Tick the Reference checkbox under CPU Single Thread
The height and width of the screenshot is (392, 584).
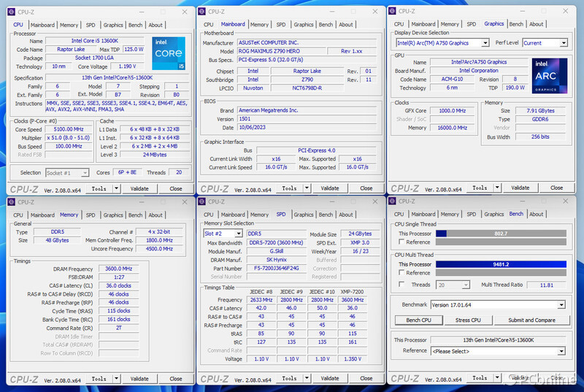point(401,242)
